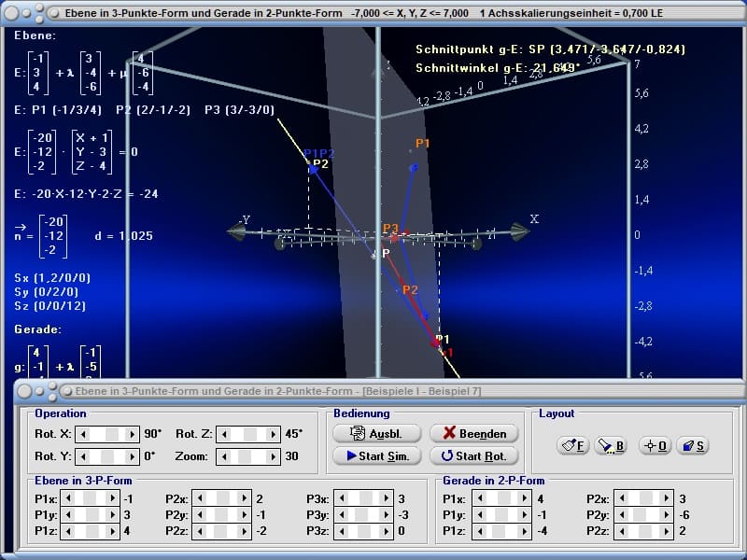Increase P3y with its right arrow

[x=387, y=514]
